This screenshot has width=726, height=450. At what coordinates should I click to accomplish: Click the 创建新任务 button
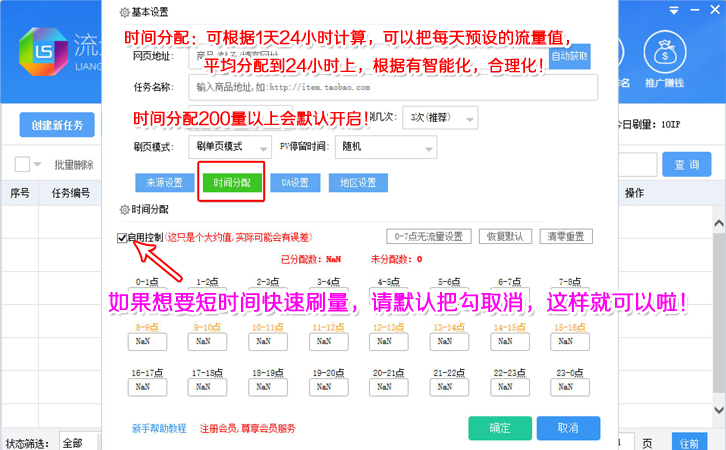[x=57, y=125]
